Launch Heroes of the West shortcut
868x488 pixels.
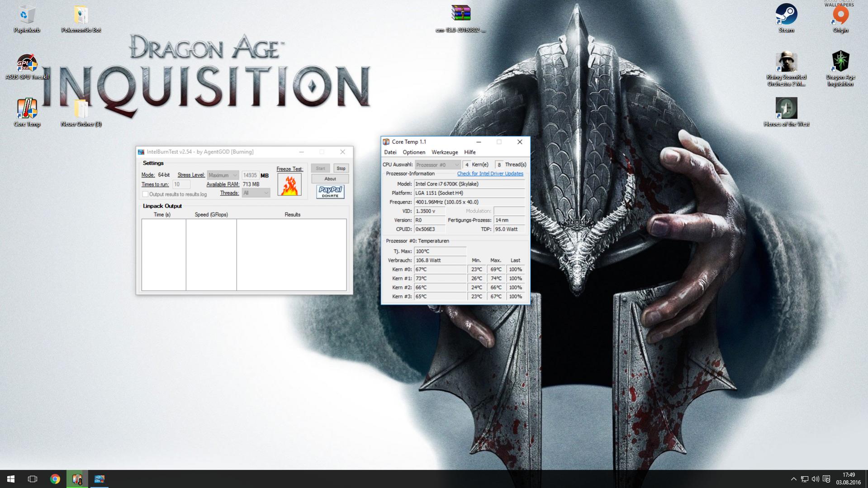pyautogui.click(x=786, y=112)
